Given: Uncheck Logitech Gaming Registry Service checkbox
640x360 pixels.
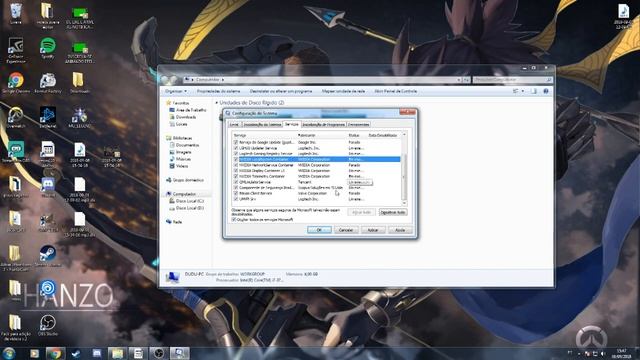Looking at the screenshot, I should coord(236,153).
